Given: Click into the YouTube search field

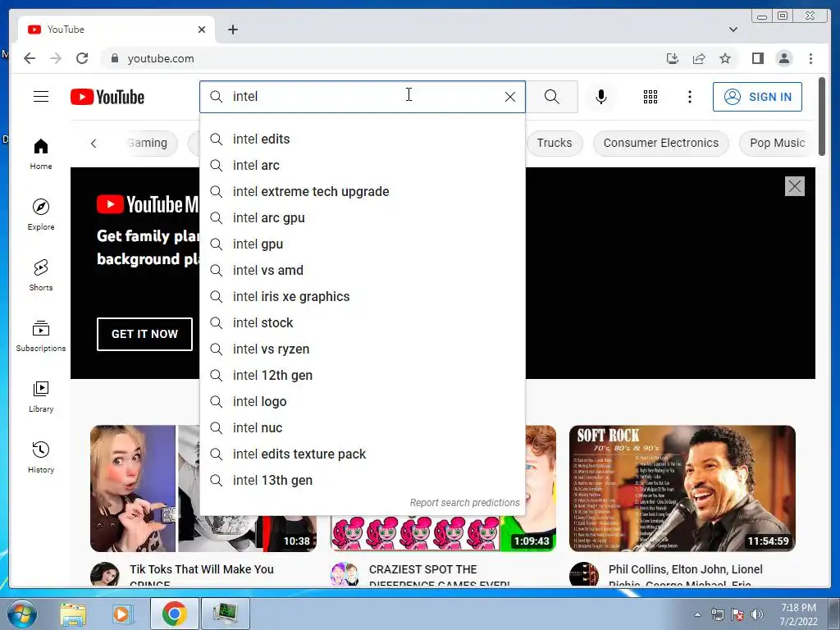Looking at the screenshot, I should pyautogui.click(x=364, y=97).
